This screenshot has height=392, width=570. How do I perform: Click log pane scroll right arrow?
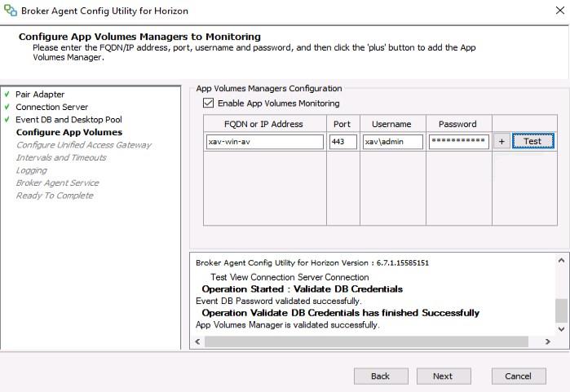548,341
